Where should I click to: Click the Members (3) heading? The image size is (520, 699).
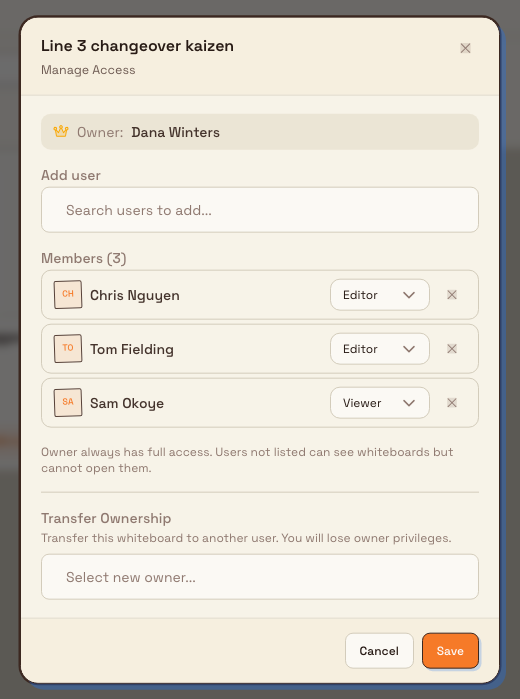[84, 259]
